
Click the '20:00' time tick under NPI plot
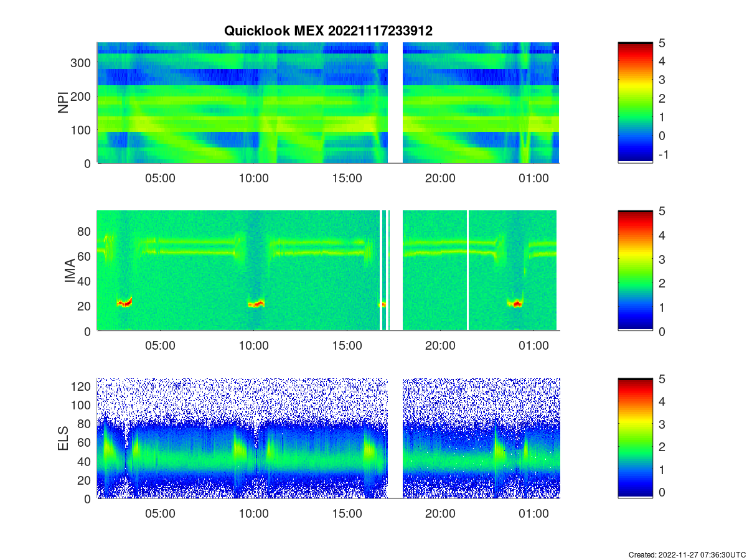pos(440,177)
